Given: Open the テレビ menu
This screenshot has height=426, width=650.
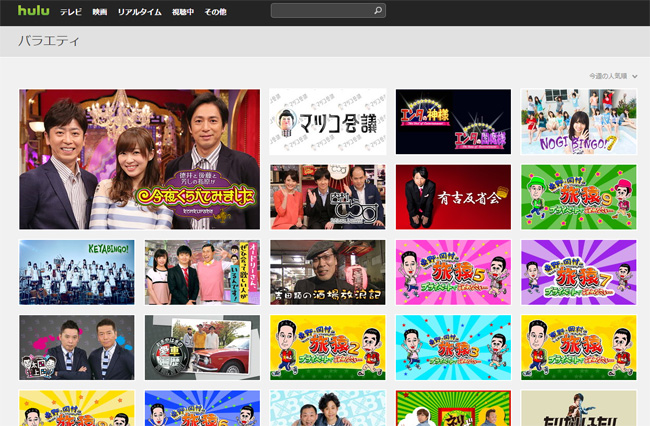Looking at the screenshot, I should [x=71, y=12].
